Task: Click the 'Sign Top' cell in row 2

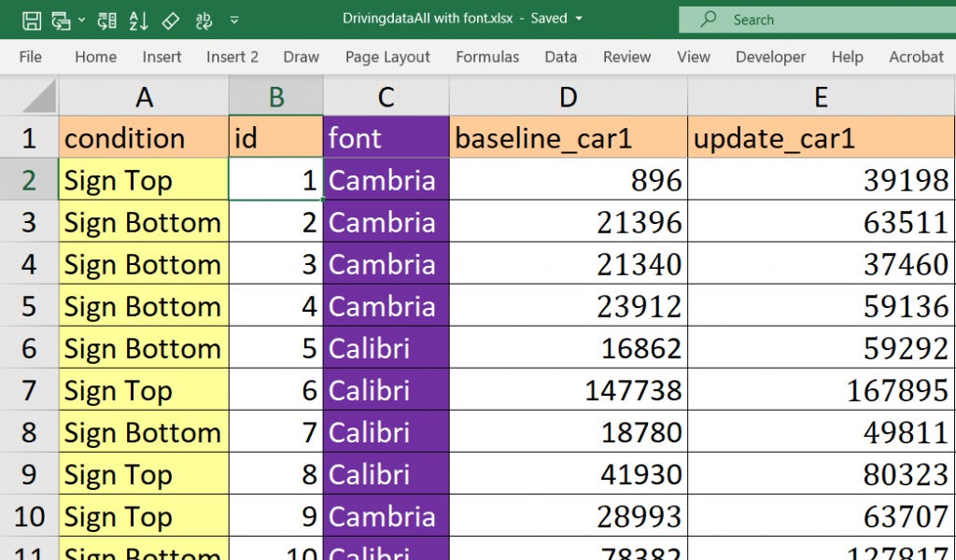Action: click(144, 180)
